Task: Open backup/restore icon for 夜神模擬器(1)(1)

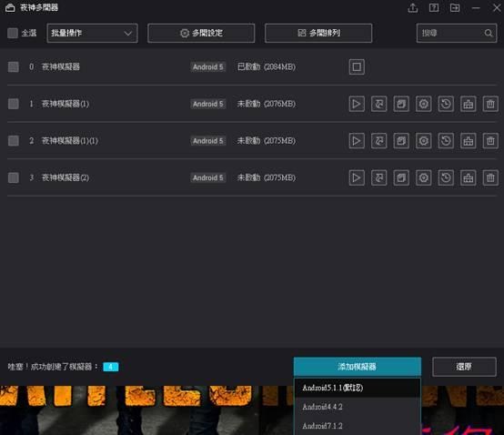Action: click(446, 141)
